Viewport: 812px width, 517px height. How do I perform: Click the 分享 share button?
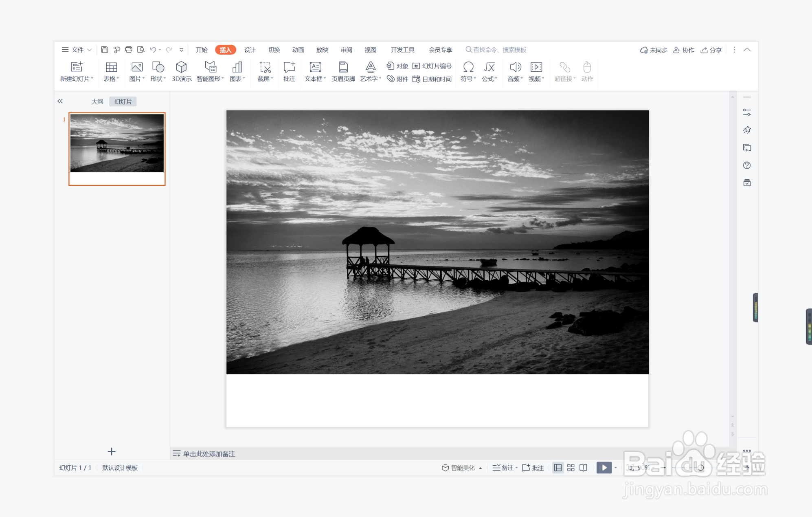(711, 50)
